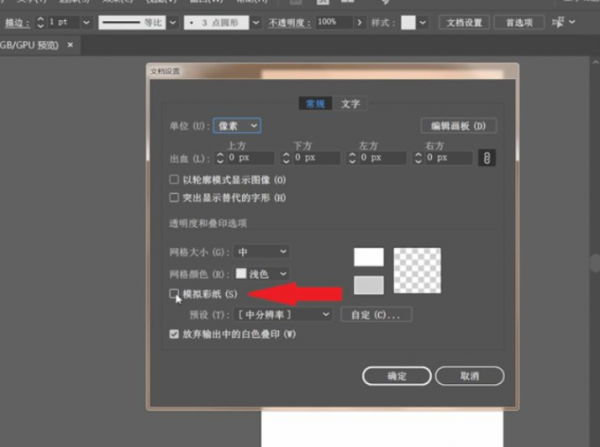Enable the 模拟彩纸 checkbox
Screen dimensions: 600x447
(x=174, y=294)
